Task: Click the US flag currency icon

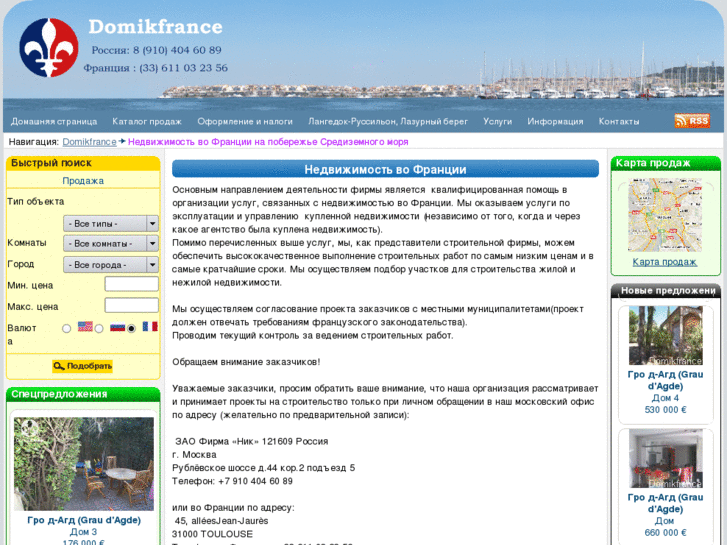Action: point(85,327)
